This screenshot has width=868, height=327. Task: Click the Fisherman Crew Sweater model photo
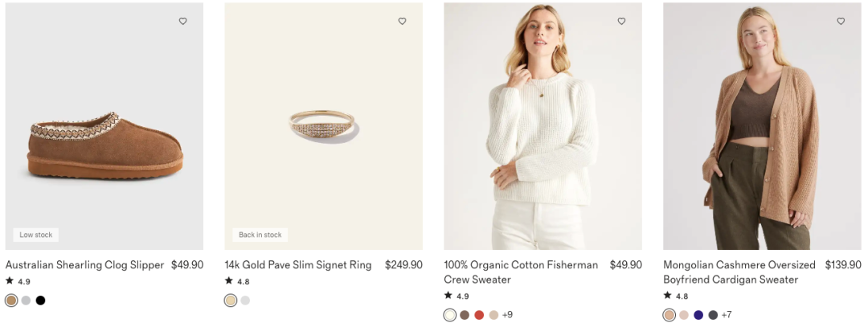[x=542, y=126]
